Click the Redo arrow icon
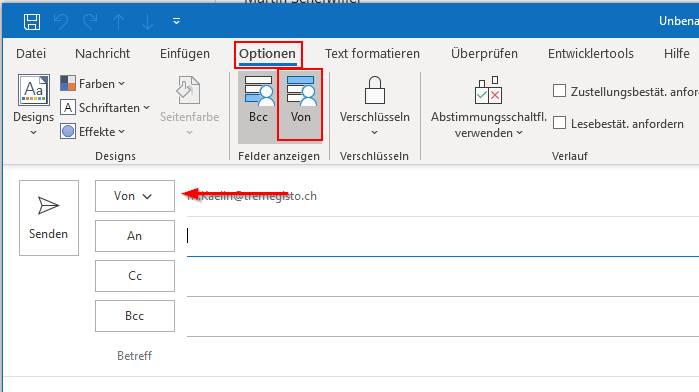Screen dimensions: 699x392 coord(90,21)
